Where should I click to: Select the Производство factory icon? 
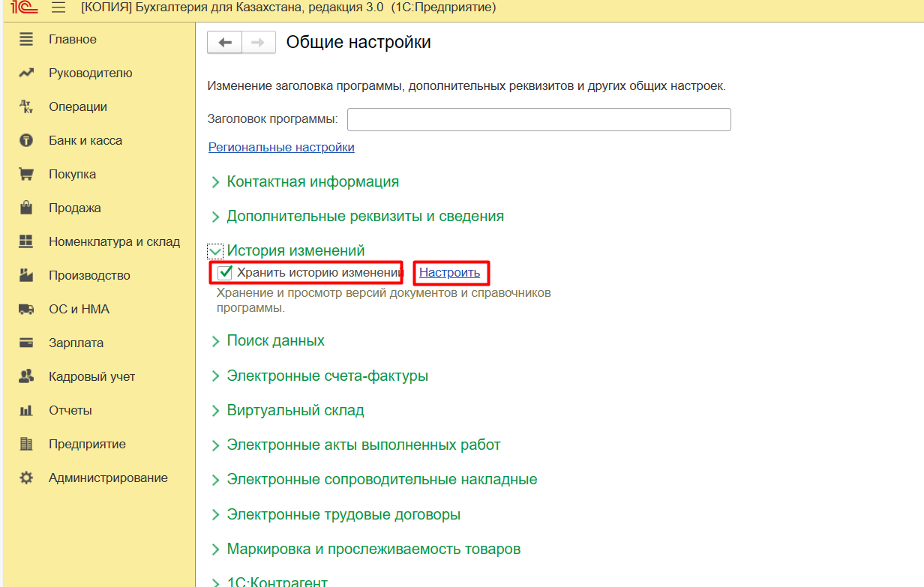(x=26, y=275)
